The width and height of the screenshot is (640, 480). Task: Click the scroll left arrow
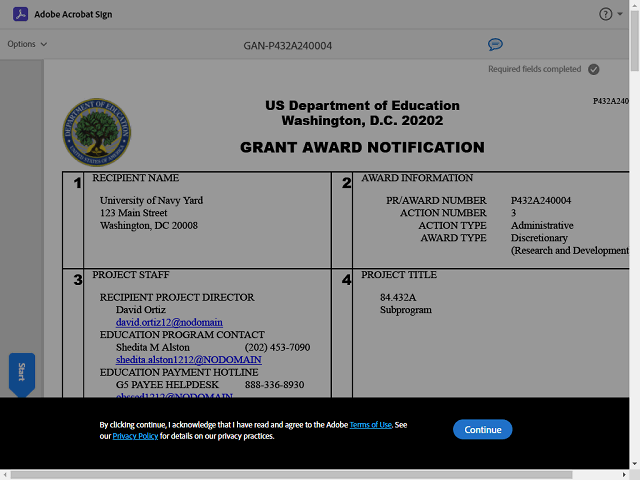pyautogui.click(x=4, y=475)
